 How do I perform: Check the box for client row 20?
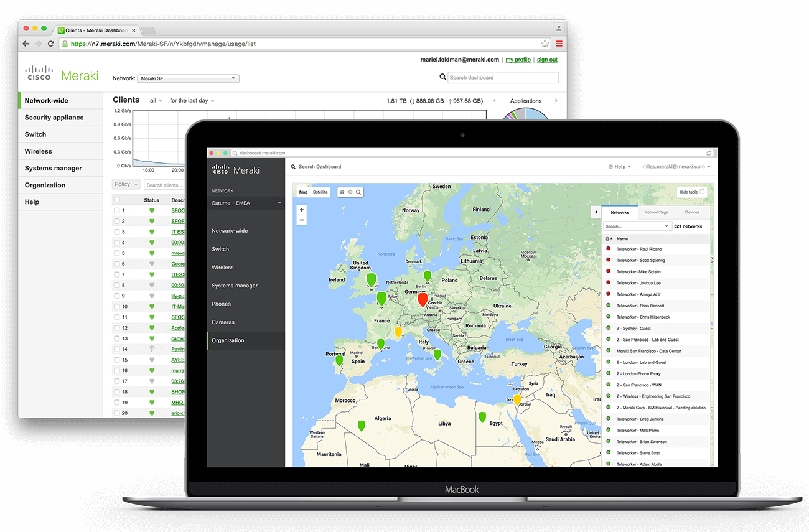(x=116, y=413)
